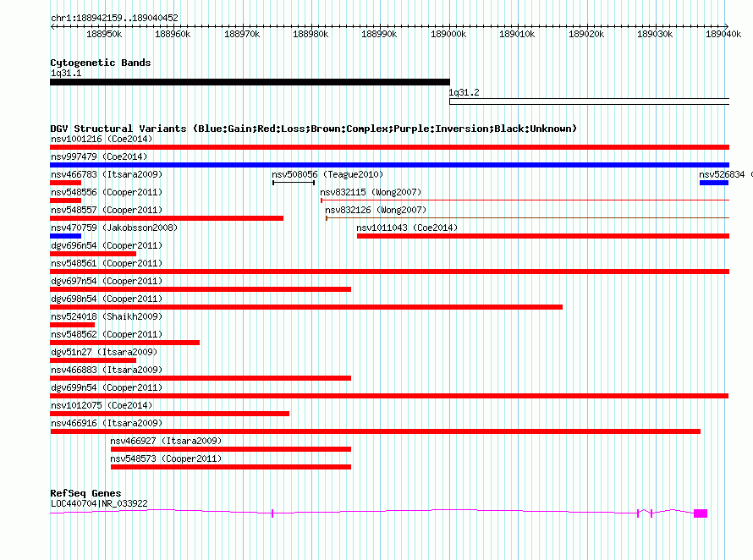
Task: Select the nsv524018 (Shaikh2009) label
Action: pos(107,317)
